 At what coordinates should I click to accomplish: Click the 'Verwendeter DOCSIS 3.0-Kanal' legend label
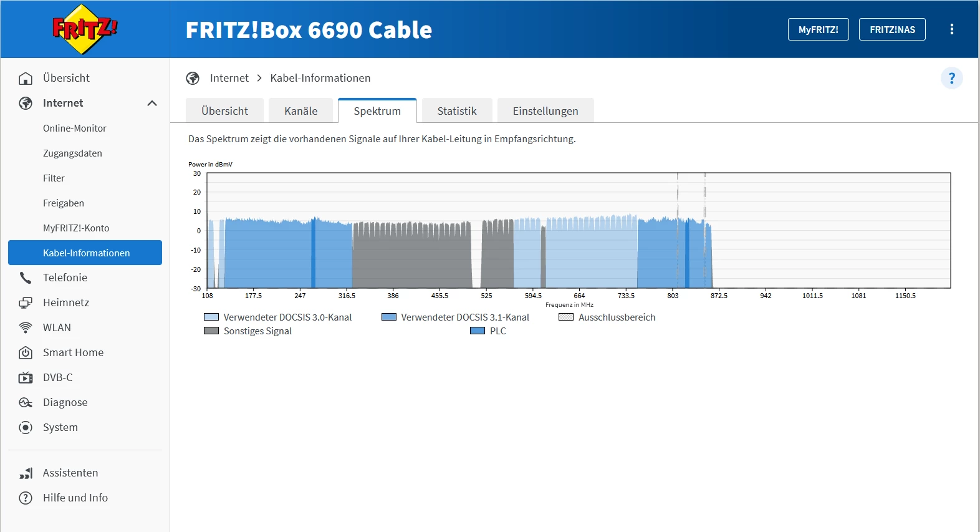288,317
